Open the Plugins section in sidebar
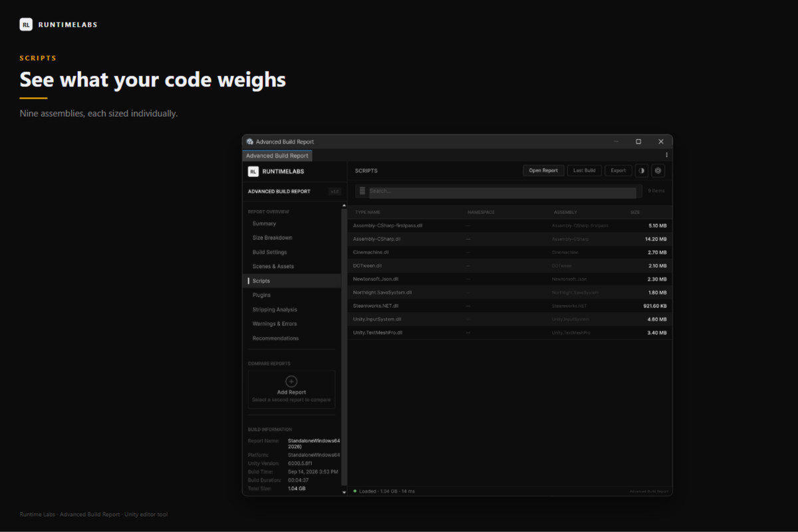The image size is (798, 532). [x=261, y=295]
